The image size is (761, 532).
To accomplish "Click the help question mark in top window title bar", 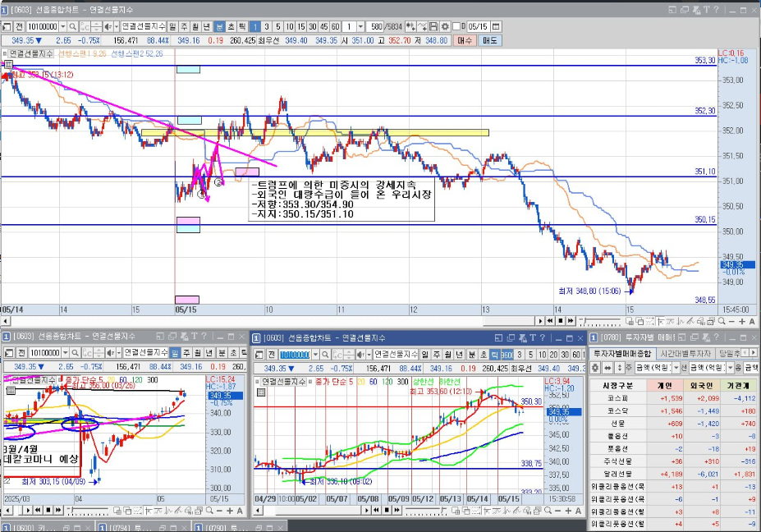I will point(717,9).
